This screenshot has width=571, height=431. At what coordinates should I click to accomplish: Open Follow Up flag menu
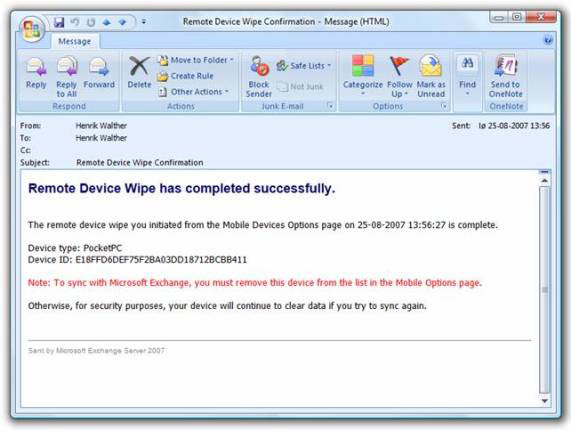(x=399, y=77)
